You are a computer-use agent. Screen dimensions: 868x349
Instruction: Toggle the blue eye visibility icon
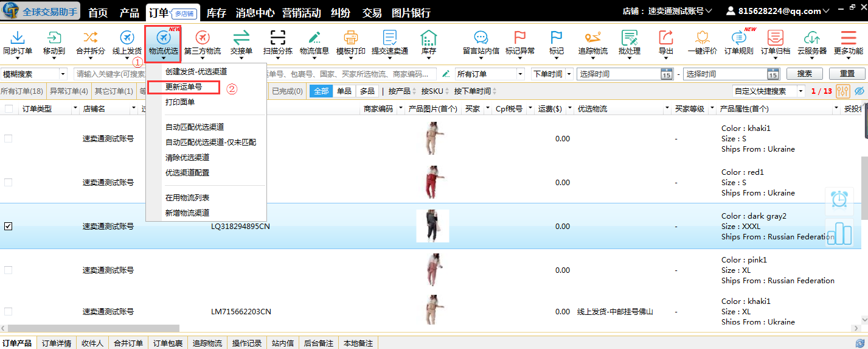[x=859, y=91]
